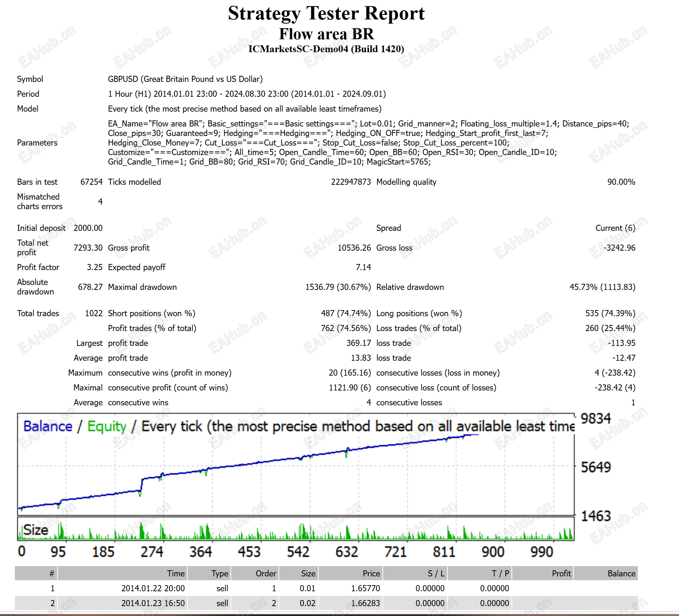Click consecutive wins value 20 (165.16)
Image resolution: width=679 pixels, height=616 pixels.
click(x=350, y=373)
